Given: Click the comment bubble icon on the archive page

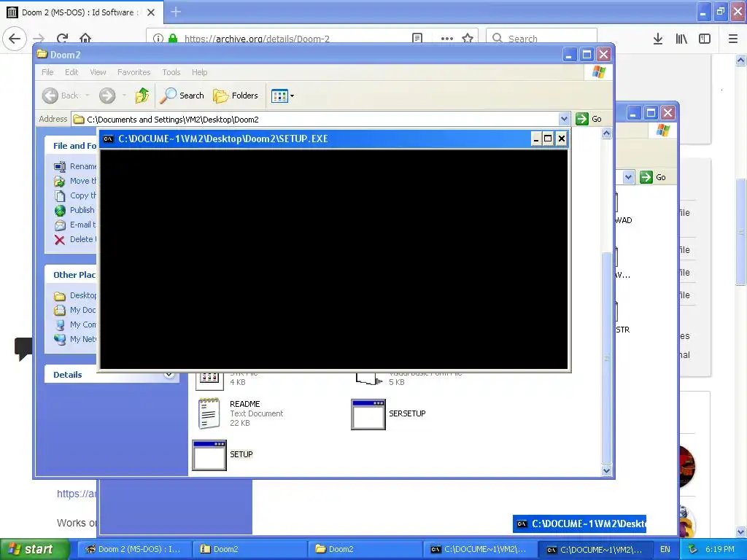Looking at the screenshot, I should click(x=23, y=348).
